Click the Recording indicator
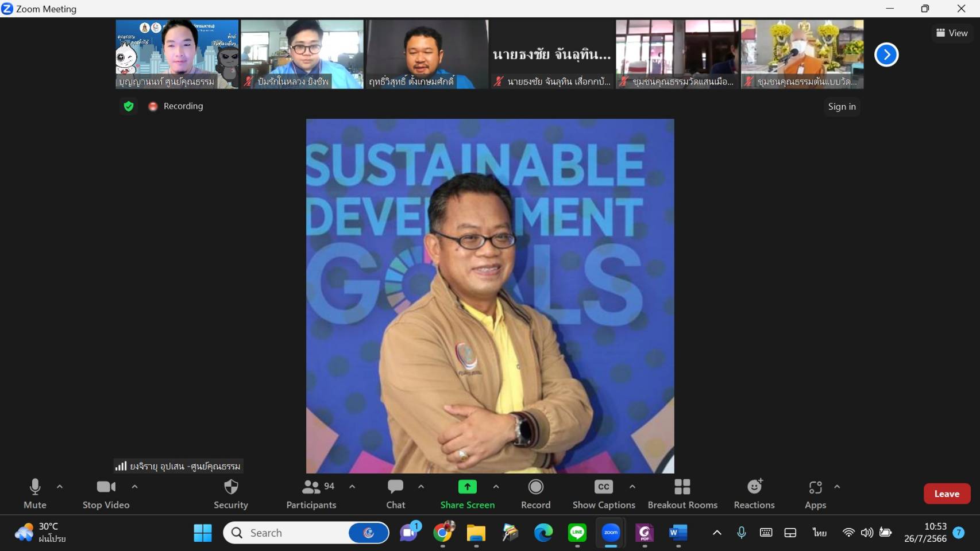The image size is (980, 551). (x=176, y=106)
